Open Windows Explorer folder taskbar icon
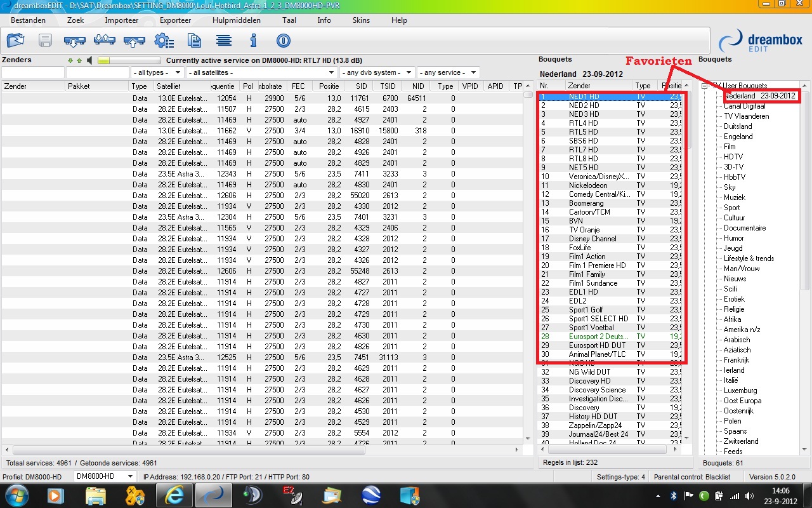Image resolution: width=812 pixels, height=508 pixels. tap(95, 495)
